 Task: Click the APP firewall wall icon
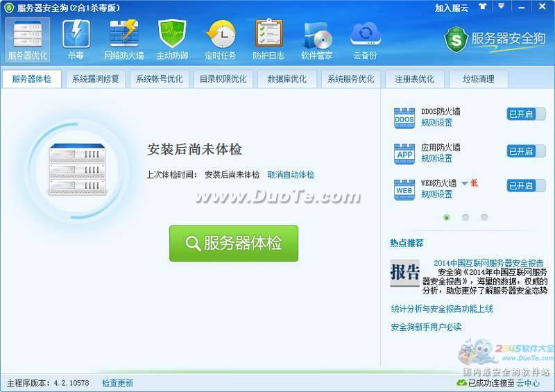point(404,154)
